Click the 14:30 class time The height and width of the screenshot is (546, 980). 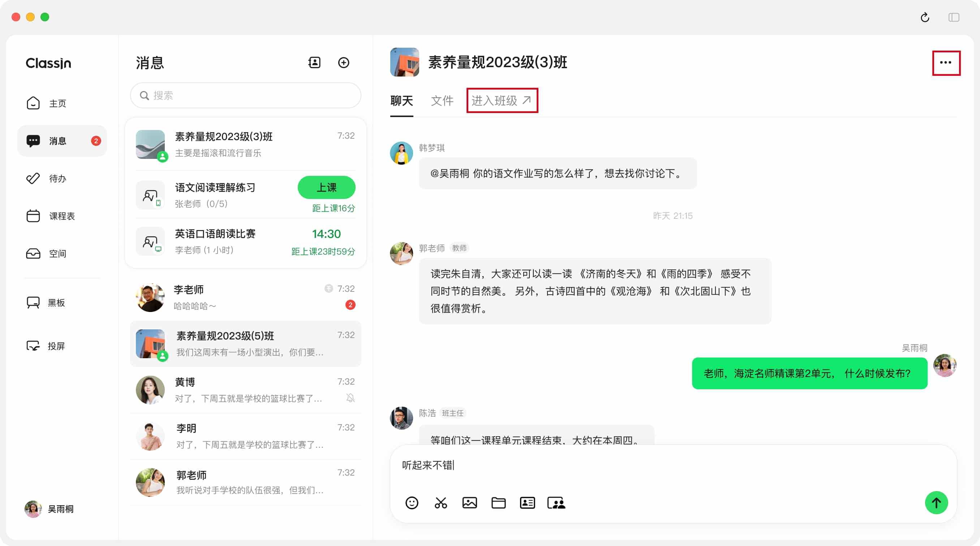point(326,234)
